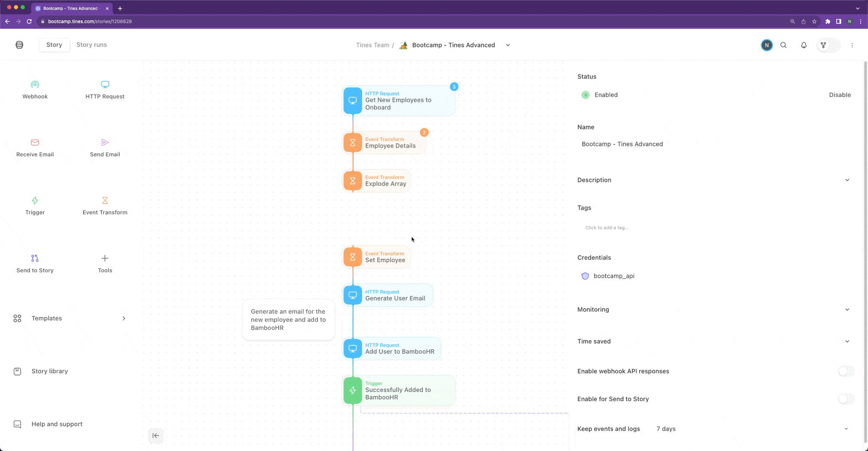Viewport: 868px width, 451px height.
Task: Expand the Time saved section
Action: [x=847, y=341]
